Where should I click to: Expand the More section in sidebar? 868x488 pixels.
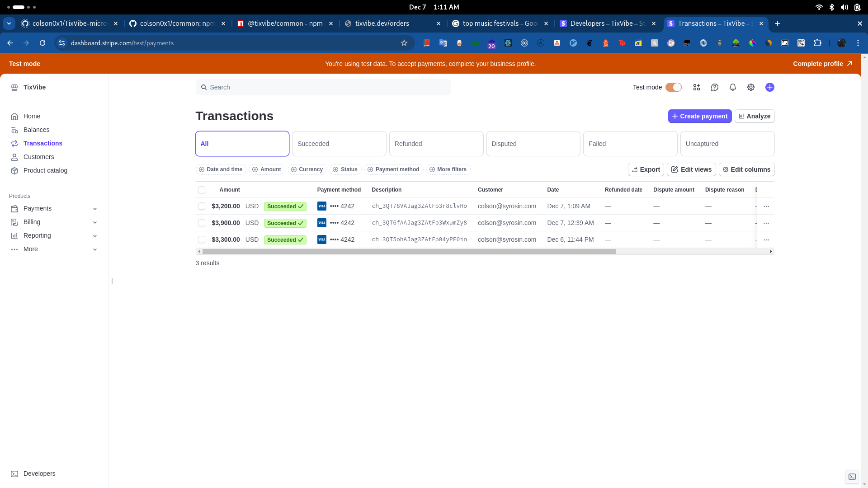pos(54,249)
